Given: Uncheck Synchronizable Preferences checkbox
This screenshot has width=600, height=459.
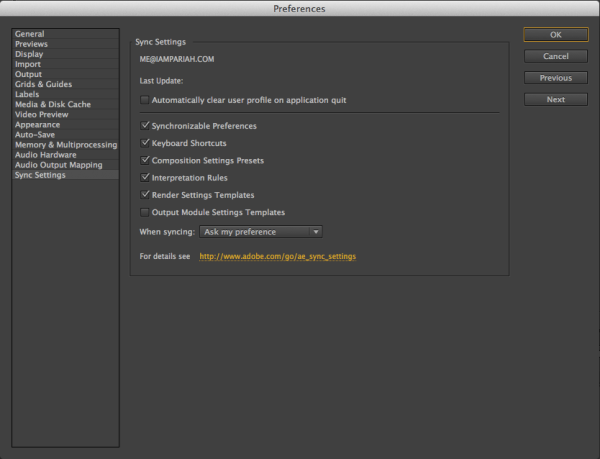Looking at the screenshot, I should tap(145, 126).
